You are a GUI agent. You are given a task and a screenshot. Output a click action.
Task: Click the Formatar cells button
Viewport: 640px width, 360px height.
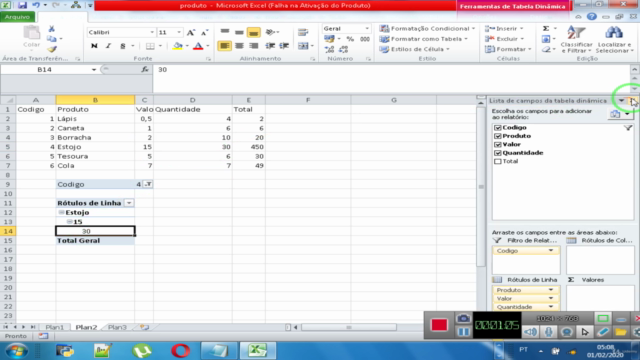point(508,49)
